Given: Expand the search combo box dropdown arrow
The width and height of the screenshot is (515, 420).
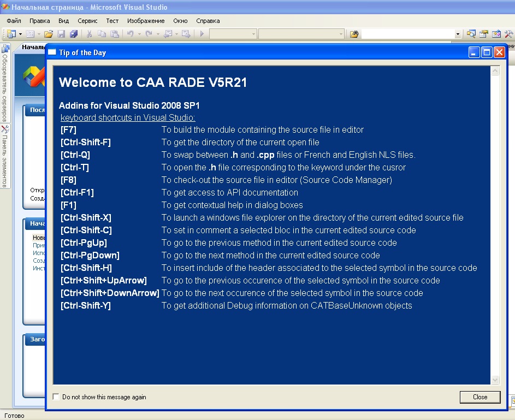Looking at the screenshot, I should click(458, 34).
